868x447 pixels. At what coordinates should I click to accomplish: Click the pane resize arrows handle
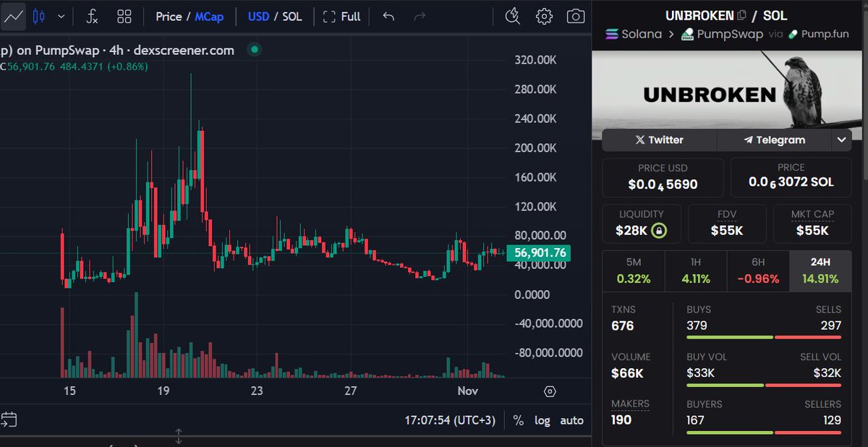pyautogui.click(x=179, y=436)
